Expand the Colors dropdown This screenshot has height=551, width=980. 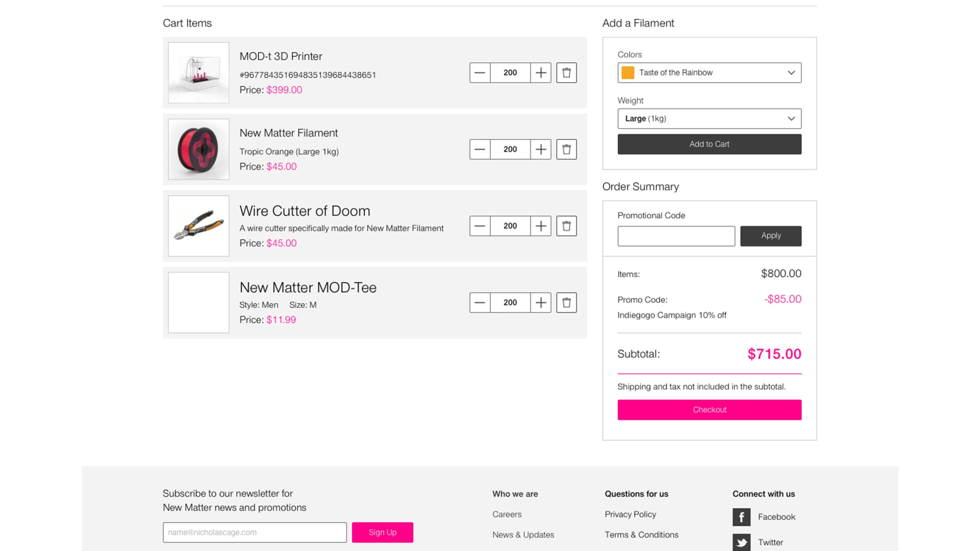click(709, 73)
